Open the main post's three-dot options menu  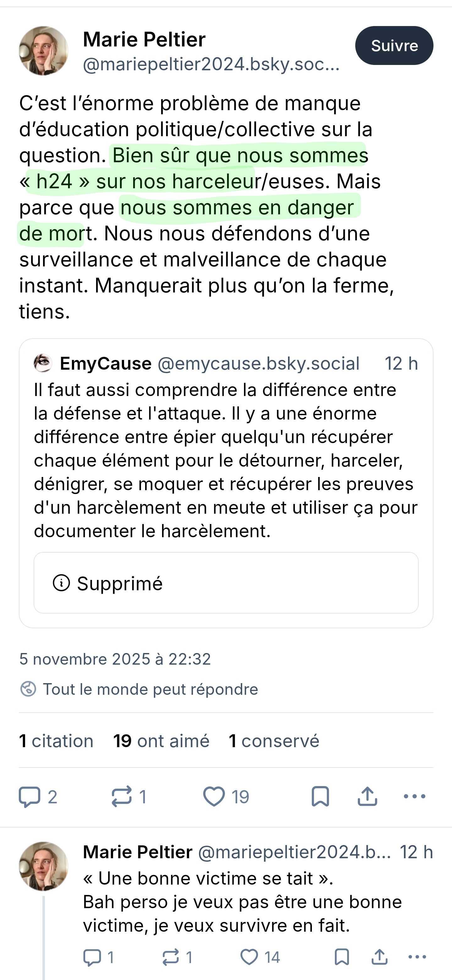point(414,796)
